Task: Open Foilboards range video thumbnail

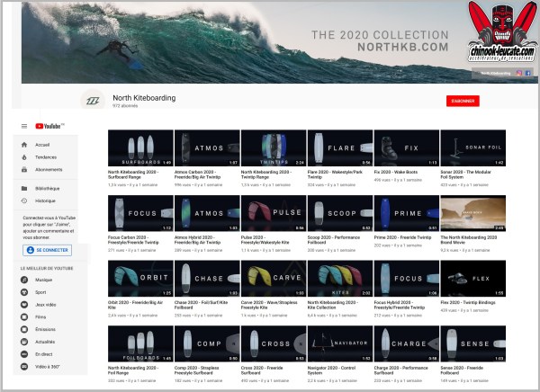Action: click(x=140, y=343)
